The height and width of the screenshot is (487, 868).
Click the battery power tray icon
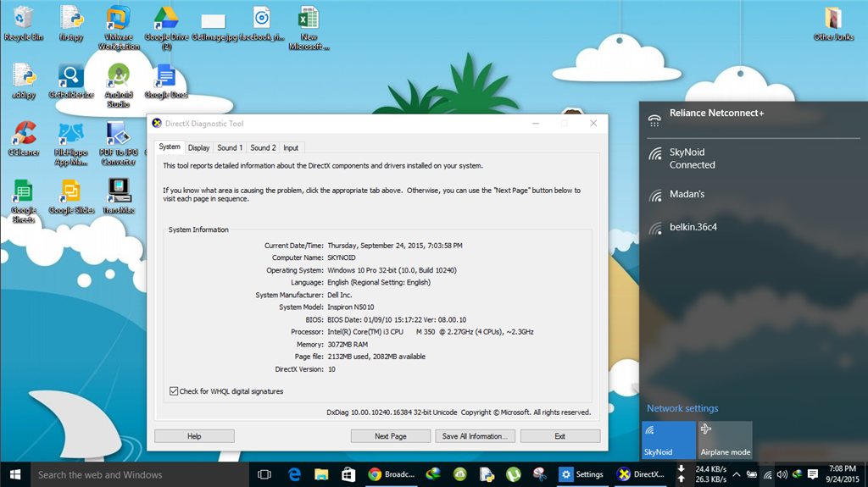coord(752,474)
